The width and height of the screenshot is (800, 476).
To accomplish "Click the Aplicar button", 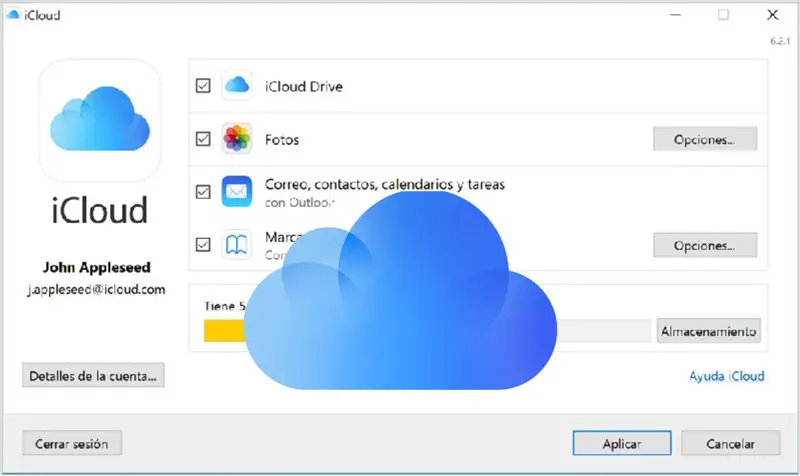I will click(x=621, y=443).
